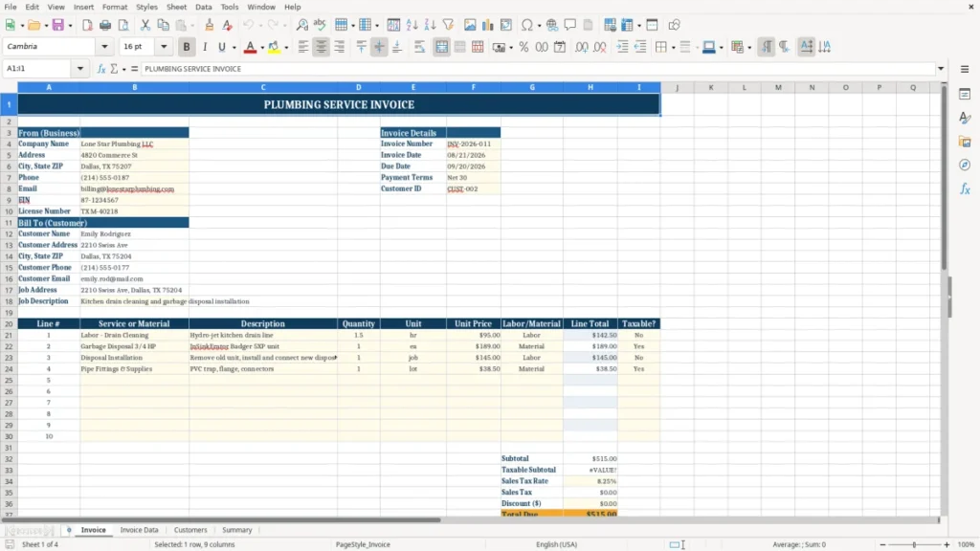Viewport: 980px width, 551px height.
Task: Click the English (USA) language status
Action: (x=556, y=544)
